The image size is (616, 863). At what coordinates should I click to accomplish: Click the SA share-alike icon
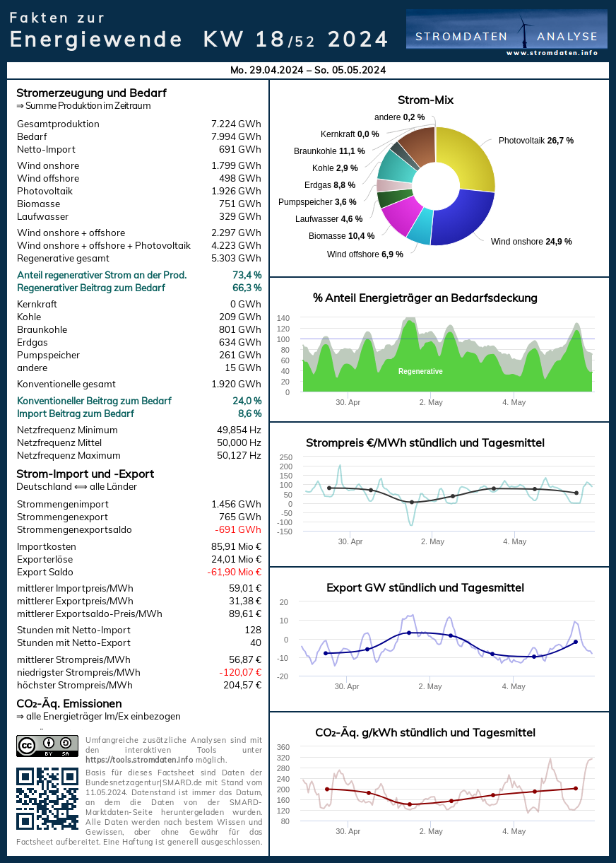pos(67,744)
